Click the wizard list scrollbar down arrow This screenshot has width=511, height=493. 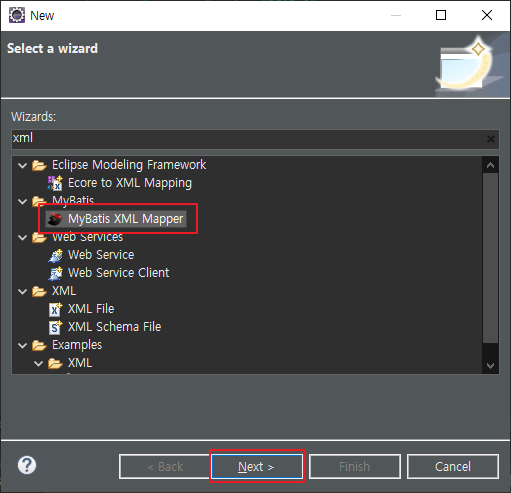click(x=490, y=365)
